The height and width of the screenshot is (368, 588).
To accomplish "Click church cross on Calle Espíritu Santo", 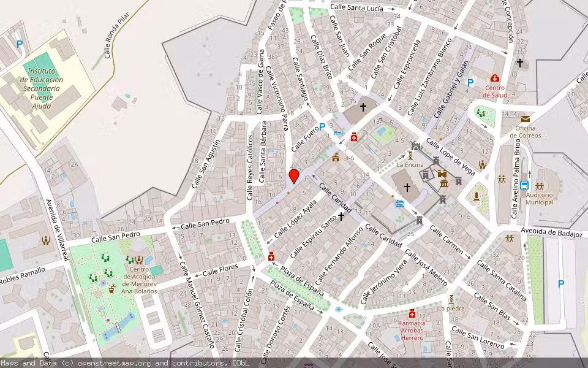I will pyautogui.click(x=341, y=217).
